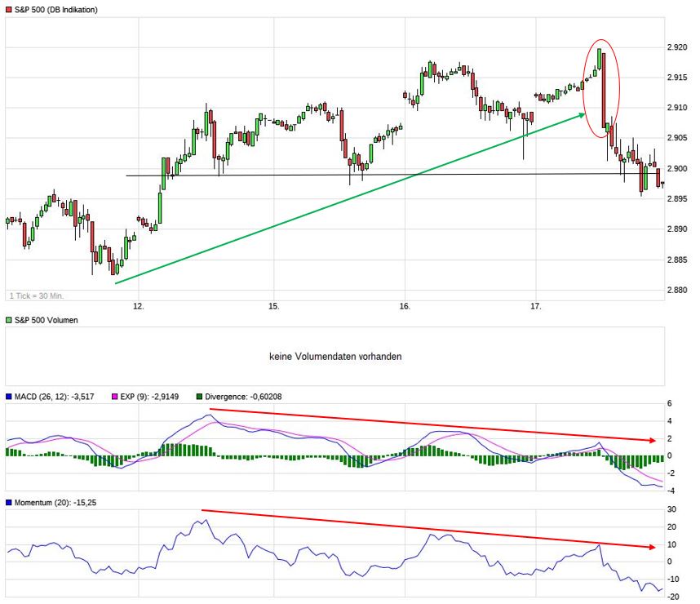Select the 'S&P 500 (DB Indikation)' title
700x604 pixels.
click(56, 10)
